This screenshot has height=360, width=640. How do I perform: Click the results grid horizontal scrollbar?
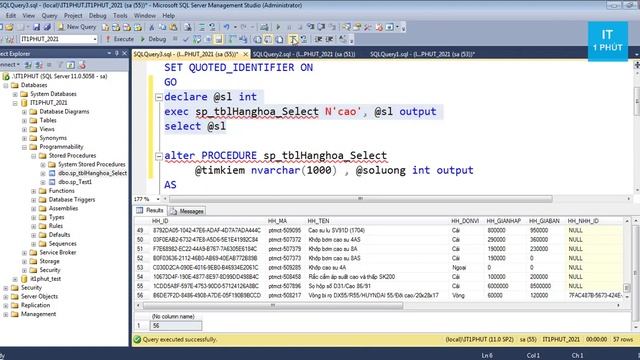273,305
